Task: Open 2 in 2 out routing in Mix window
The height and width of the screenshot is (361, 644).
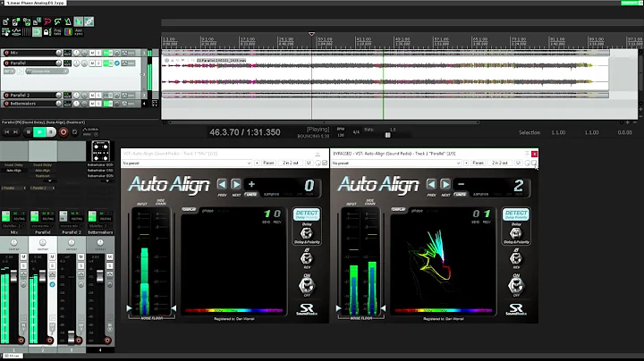Action: [291, 163]
